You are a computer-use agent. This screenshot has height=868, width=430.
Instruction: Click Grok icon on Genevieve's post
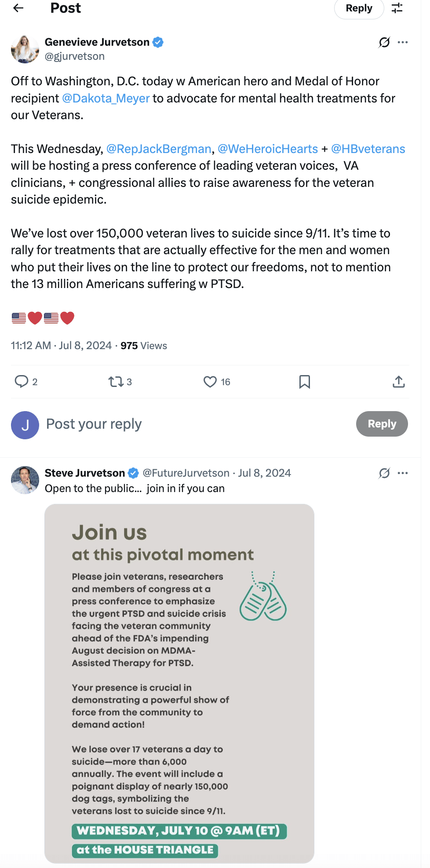pyautogui.click(x=384, y=42)
